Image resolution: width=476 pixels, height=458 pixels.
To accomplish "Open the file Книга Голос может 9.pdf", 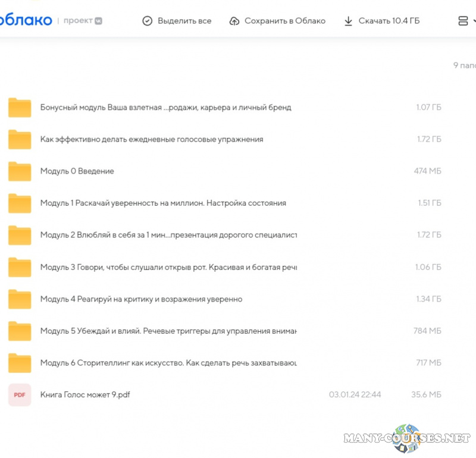I will [x=84, y=394].
